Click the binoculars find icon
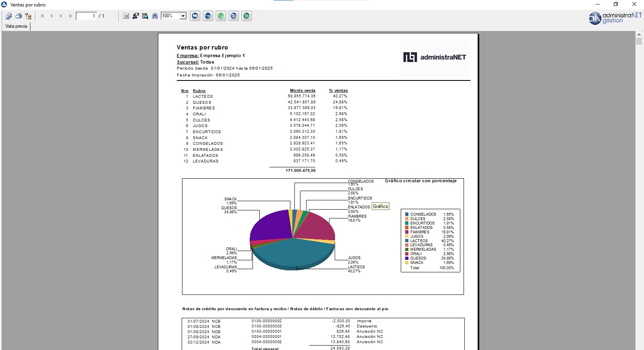The height and width of the screenshot is (350, 644). click(155, 16)
